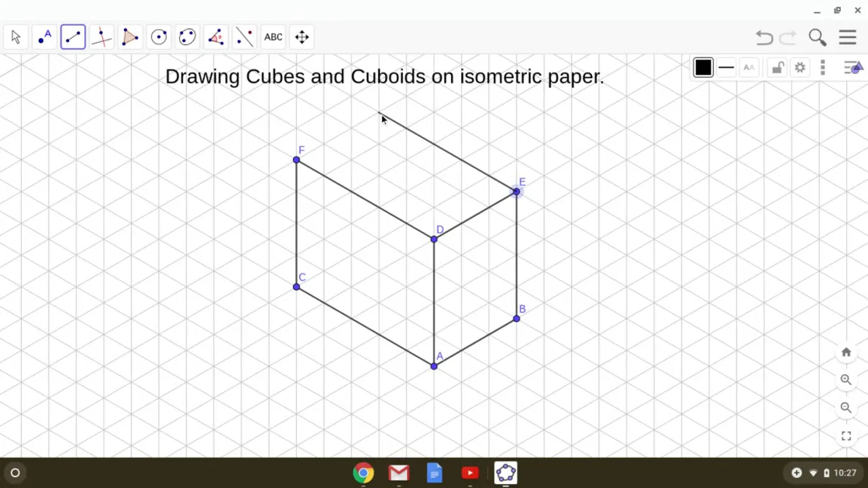
Task: Click point A on the cuboid
Action: click(x=434, y=367)
